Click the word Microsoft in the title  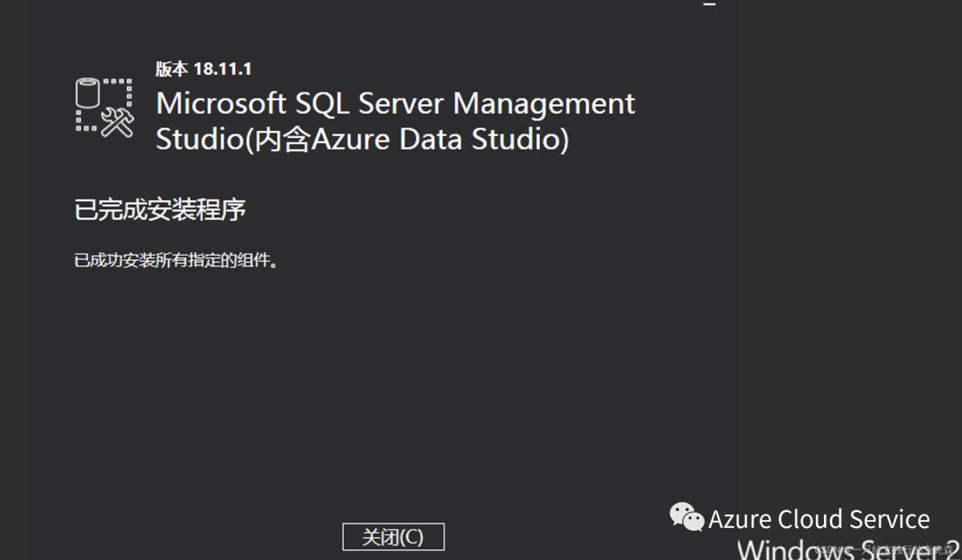pos(220,104)
